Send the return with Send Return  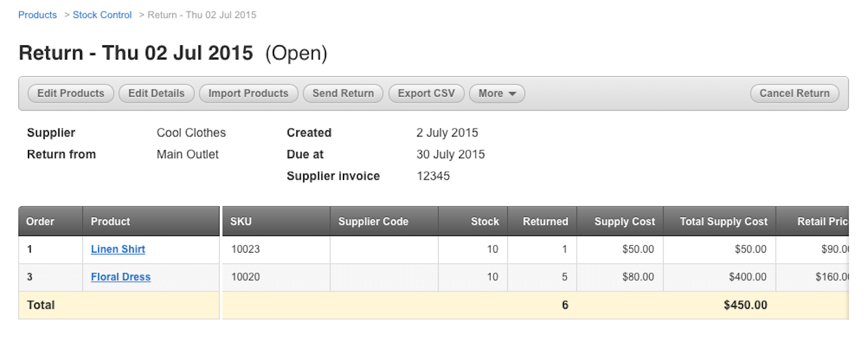click(343, 94)
